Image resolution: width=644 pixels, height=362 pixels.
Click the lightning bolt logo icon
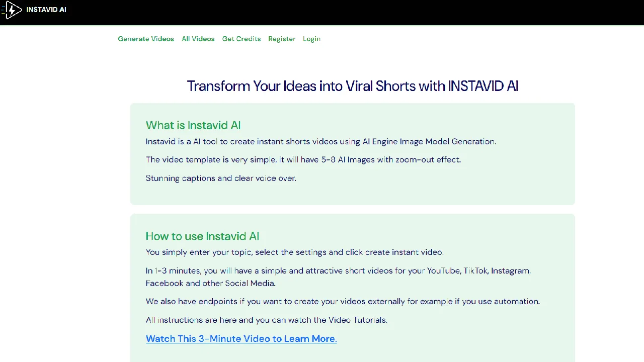pyautogui.click(x=13, y=10)
